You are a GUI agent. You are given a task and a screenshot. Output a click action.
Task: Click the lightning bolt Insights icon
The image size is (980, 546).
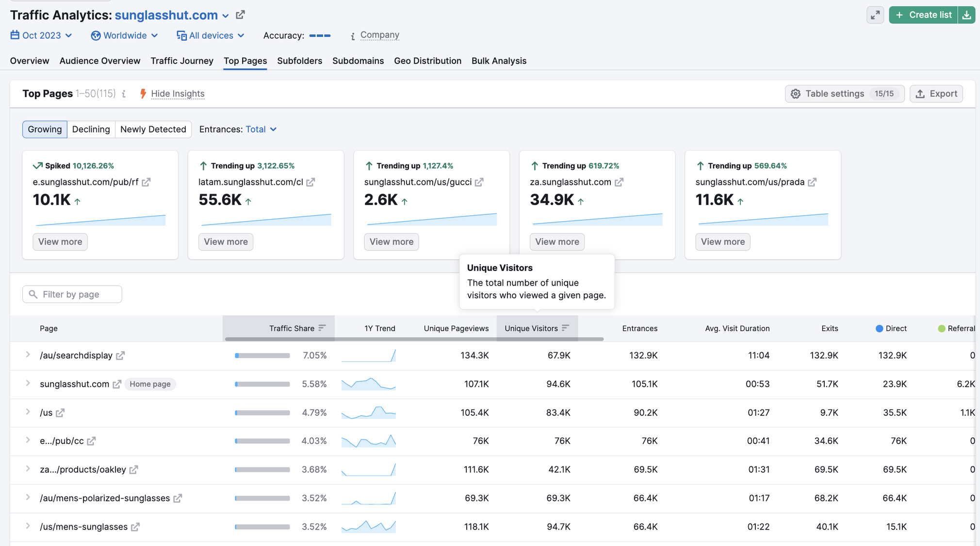click(x=143, y=94)
